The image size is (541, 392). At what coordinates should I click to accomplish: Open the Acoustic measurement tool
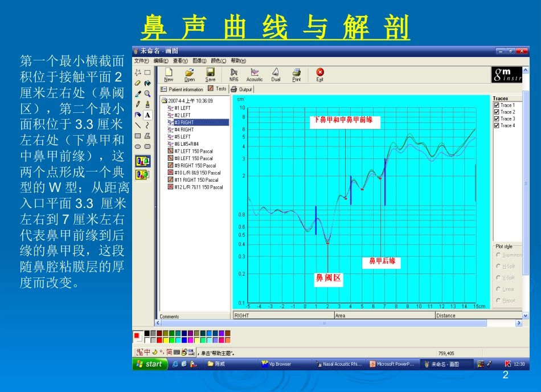[x=255, y=72]
